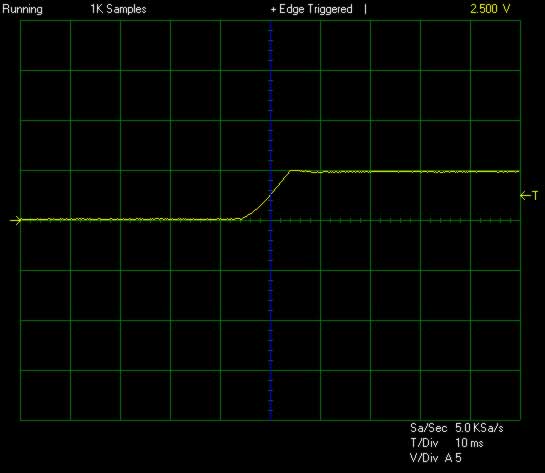The image size is (545, 473).
Task: Click the yellow channel ground arrow marker
Action: [16, 220]
